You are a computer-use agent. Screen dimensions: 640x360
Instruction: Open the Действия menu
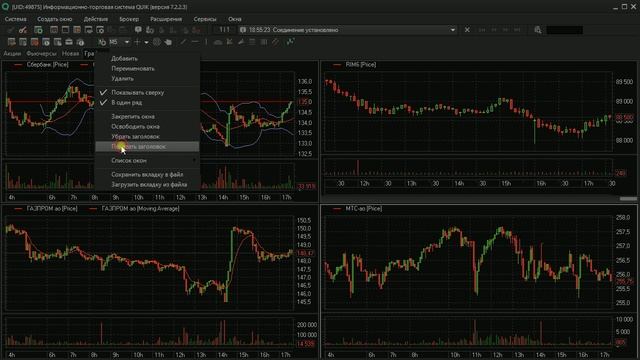(x=96, y=19)
